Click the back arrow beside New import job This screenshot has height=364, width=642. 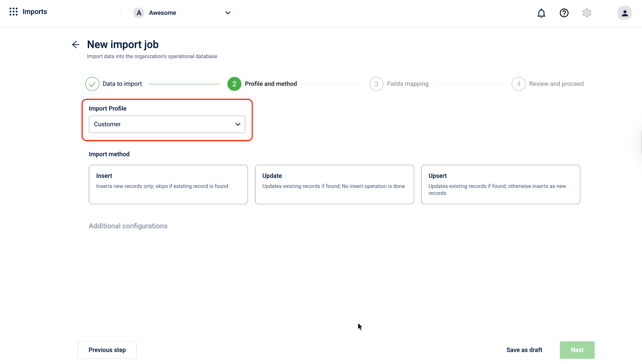(76, 44)
